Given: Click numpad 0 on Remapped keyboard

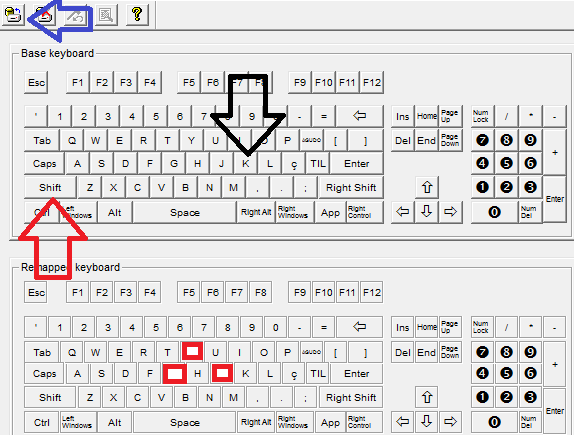Looking at the screenshot, I should 495,422.
